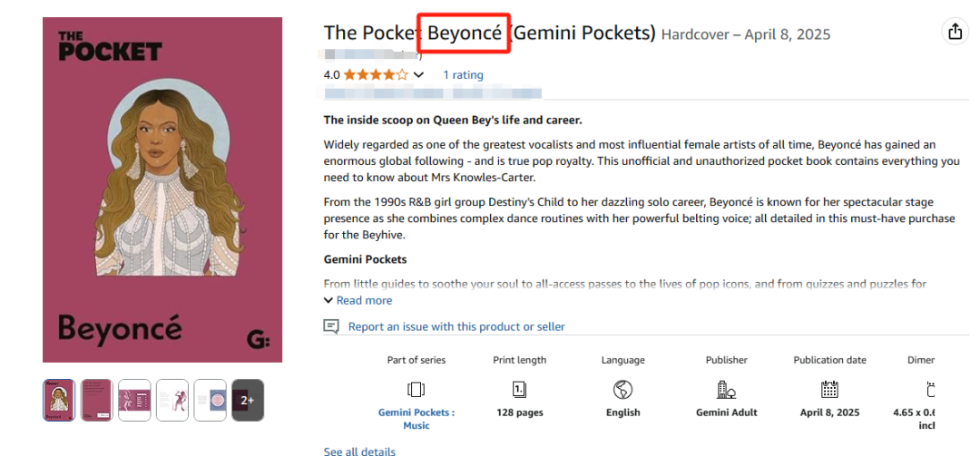Click the Language globe icon
Screen dimensions: 980x456
(622, 390)
